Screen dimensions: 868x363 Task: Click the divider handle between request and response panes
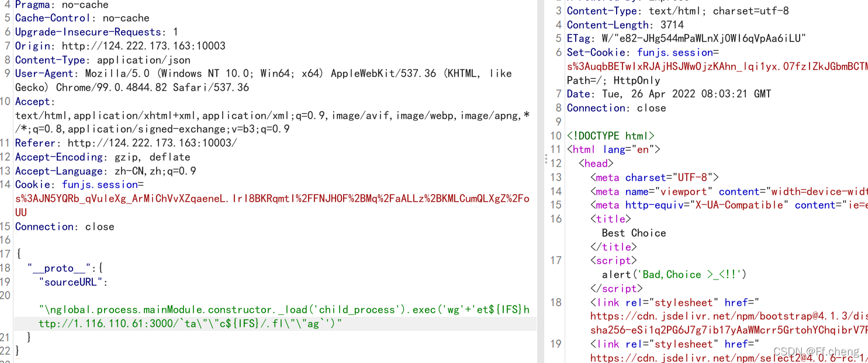[x=546, y=159]
